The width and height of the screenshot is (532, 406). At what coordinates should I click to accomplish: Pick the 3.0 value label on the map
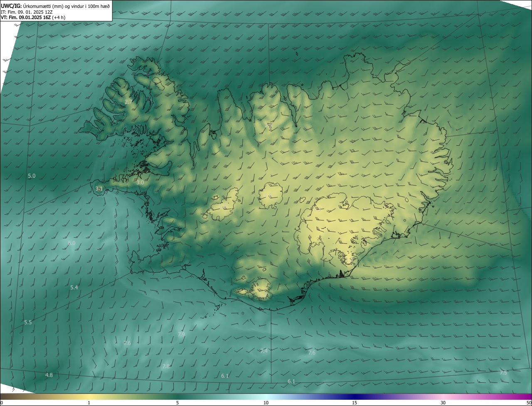coord(140,183)
